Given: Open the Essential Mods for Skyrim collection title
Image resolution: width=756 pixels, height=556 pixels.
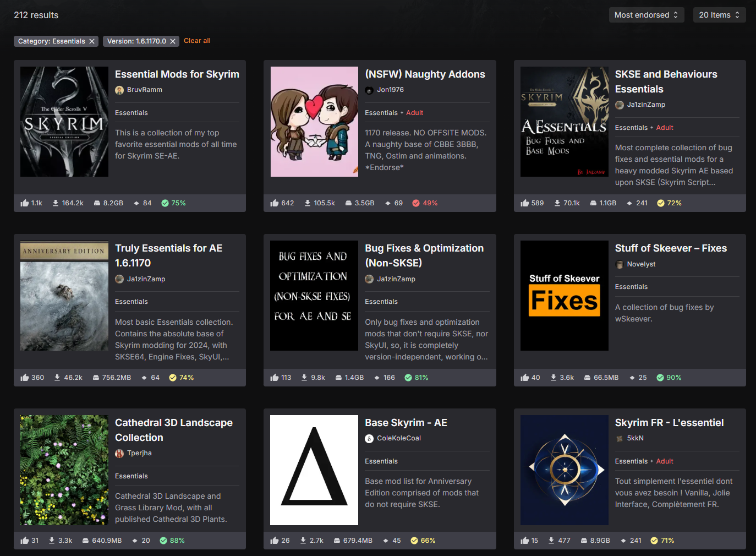Looking at the screenshot, I should (177, 74).
